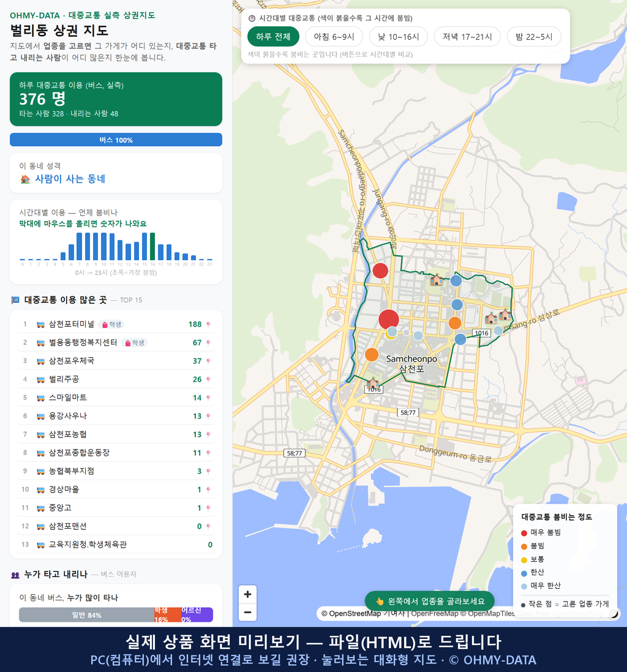Click the green 376 명 usage card

tap(116, 99)
